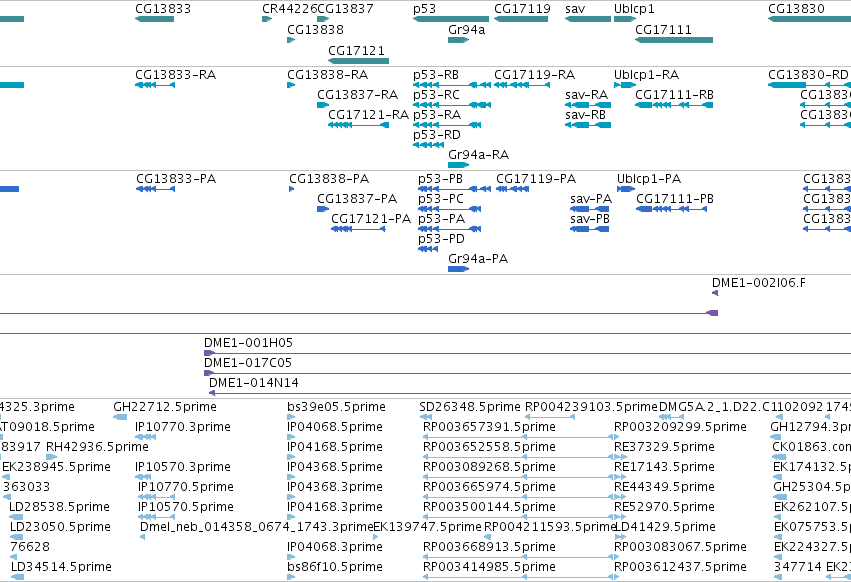Select CG17119-PA protein label
This screenshot has height=582, width=851.
(x=536, y=179)
